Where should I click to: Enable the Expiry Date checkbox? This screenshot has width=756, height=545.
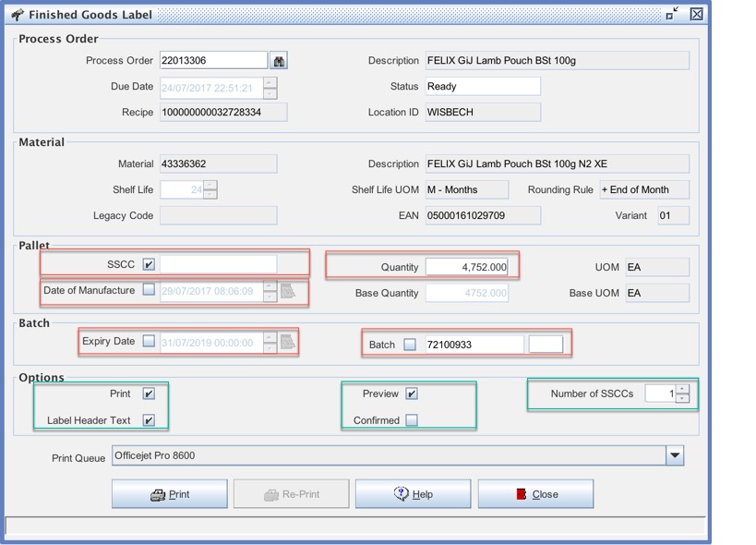tap(149, 342)
